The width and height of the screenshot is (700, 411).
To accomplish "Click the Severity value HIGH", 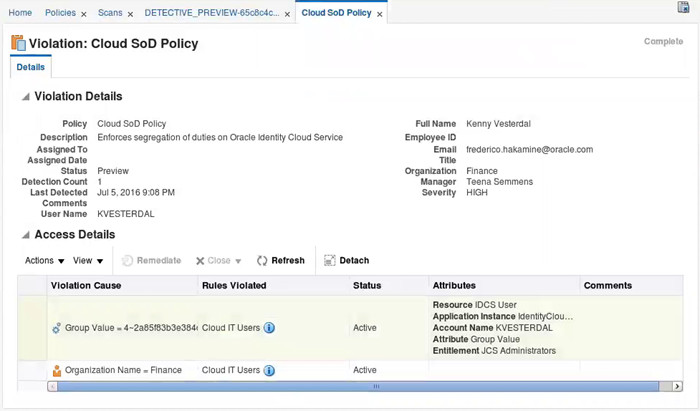I will click(x=477, y=193).
